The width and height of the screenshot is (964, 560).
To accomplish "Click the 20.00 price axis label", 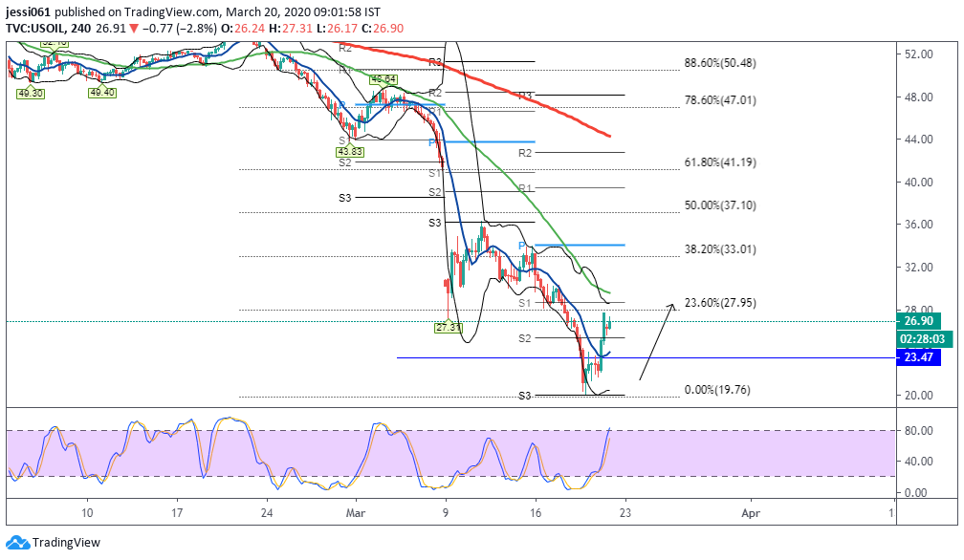I will (918, 396).
